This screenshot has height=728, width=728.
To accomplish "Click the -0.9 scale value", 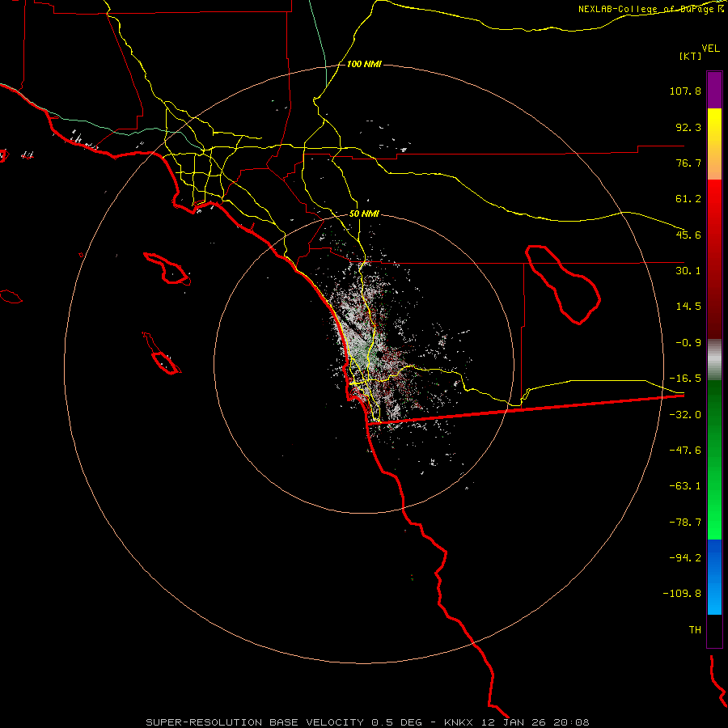I will coord(688,343).
